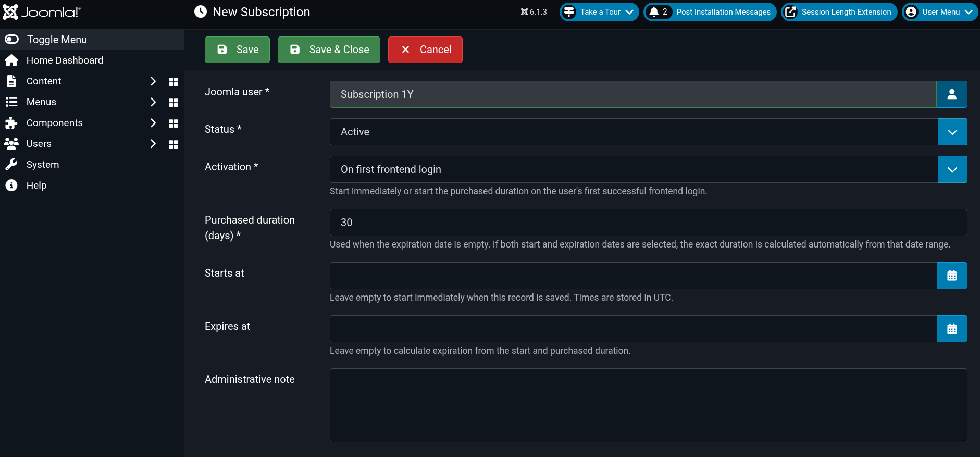Screen dimensions: 980x457
Task: Open Session Length Extension site link
Action: coord(839,12)
